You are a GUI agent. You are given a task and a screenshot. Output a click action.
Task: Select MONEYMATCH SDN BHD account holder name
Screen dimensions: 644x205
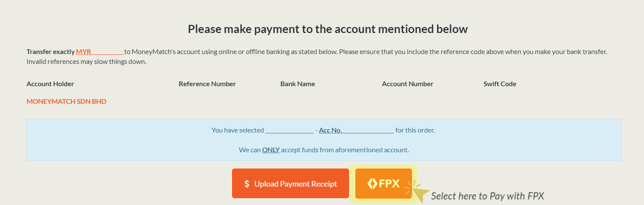(66, 102)
